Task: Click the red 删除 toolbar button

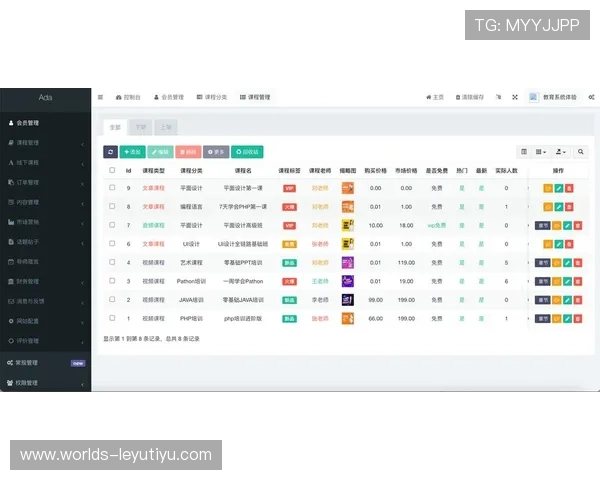Action: 188,152
